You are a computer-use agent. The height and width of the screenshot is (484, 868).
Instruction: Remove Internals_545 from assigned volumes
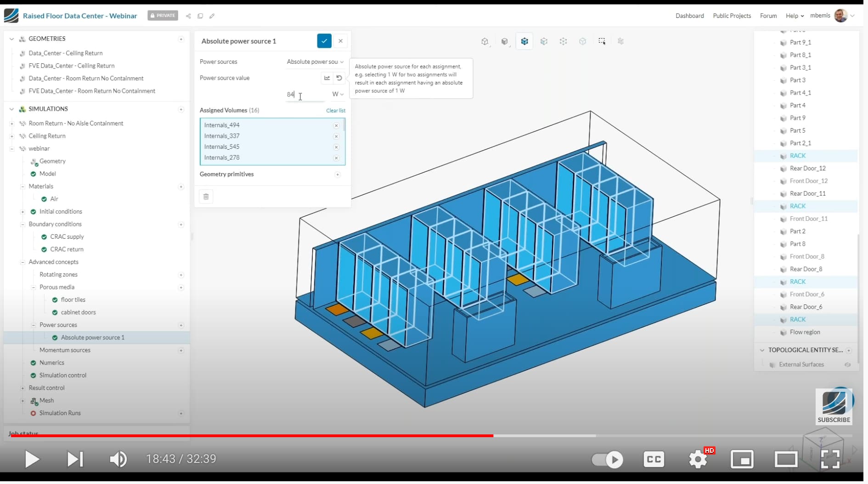pyautogui.click(x=336, y=147)
